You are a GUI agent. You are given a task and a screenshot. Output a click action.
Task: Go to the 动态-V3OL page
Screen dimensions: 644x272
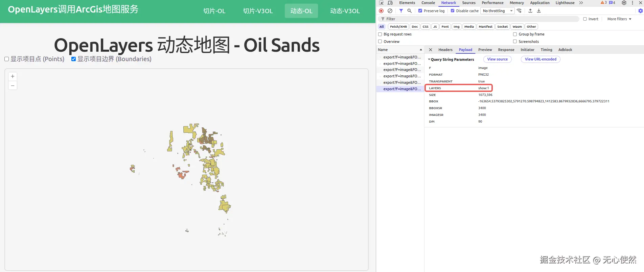pyautogui.click(x=345, y=11)
